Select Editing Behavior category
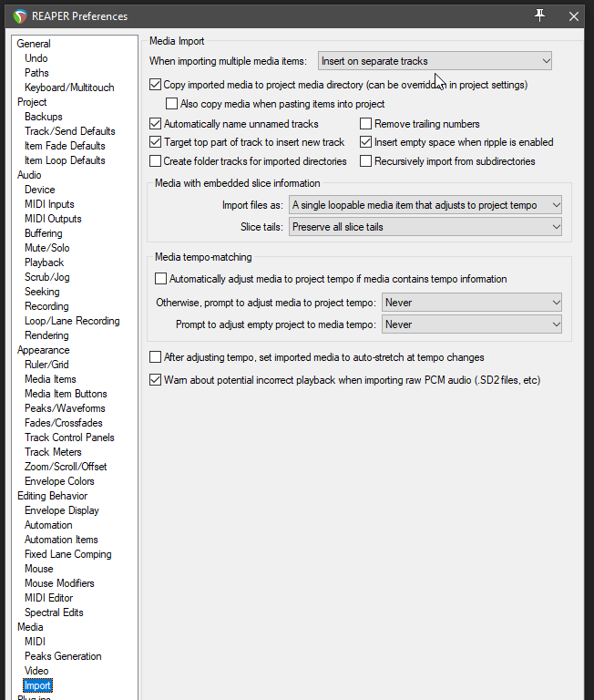Screen dimensions: 594x700 coord(52,496)
